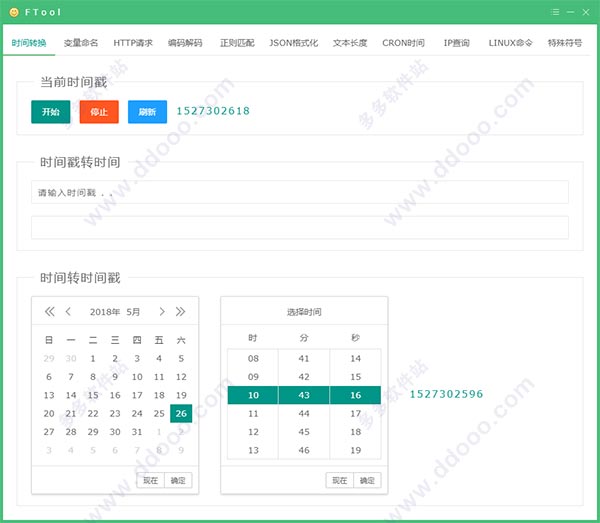Switch to LINUX命令 tab

[x=510, y=43]
